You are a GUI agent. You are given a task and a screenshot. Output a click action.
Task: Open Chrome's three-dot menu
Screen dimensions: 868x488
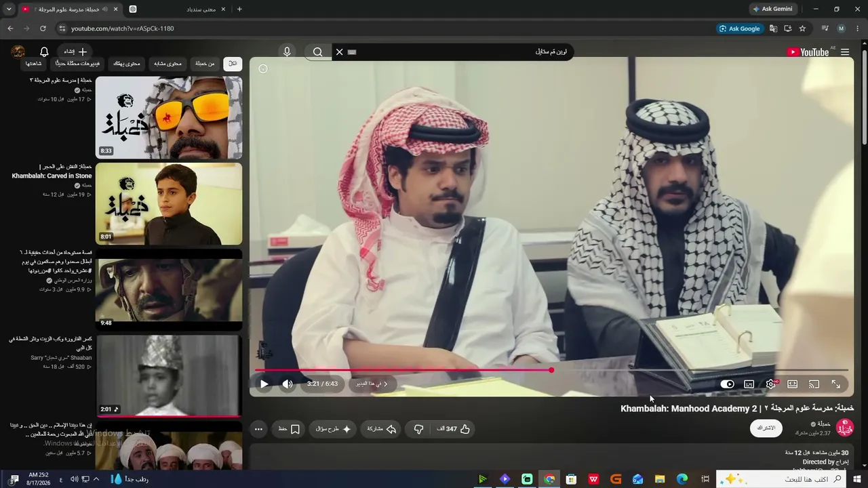858,28
